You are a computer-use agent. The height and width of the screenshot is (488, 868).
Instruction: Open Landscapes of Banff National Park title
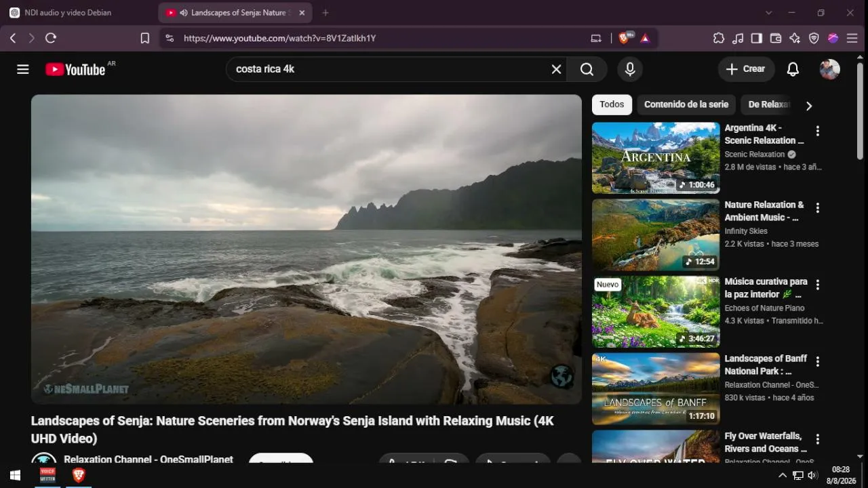coord(766,365)
